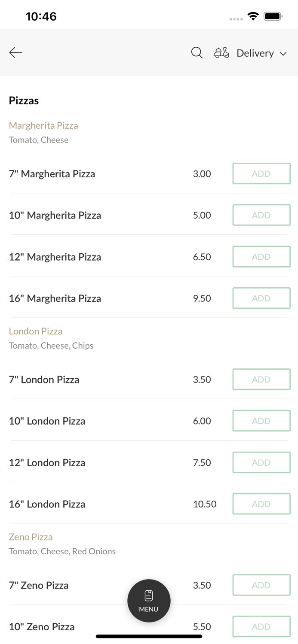
Task: Tap the clock showing 10:46
Action: [41, 16]
